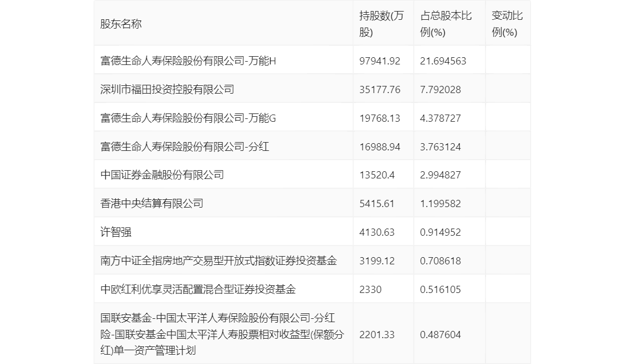Select 许智强 shareholder name

[116, 232]
